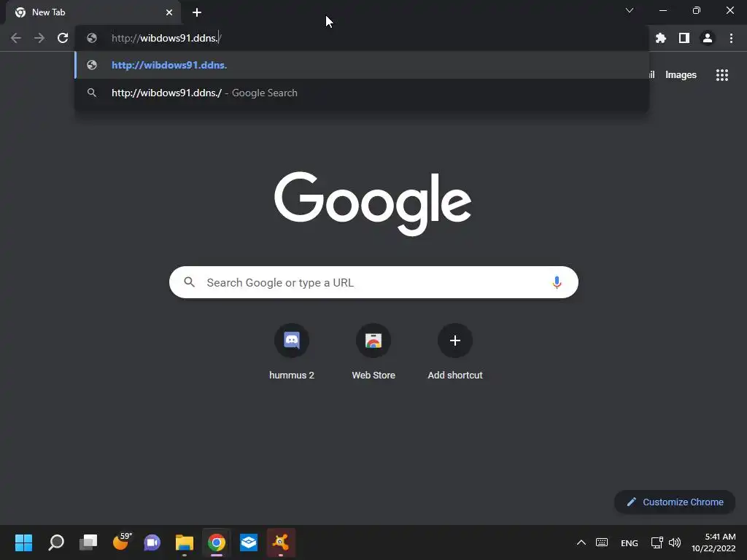Show hidden system tray icons
The width and height of the screenshot is (747, 560).
click(581, 542)
